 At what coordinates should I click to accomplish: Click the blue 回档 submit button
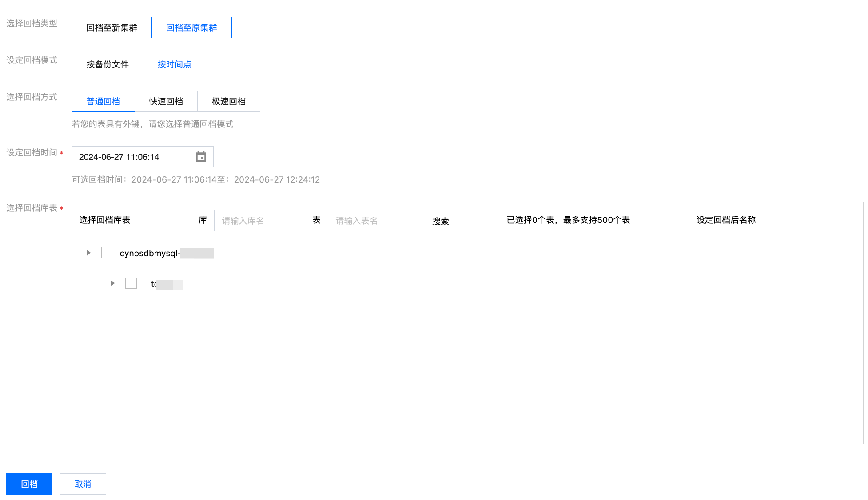[x=29, y=484]
